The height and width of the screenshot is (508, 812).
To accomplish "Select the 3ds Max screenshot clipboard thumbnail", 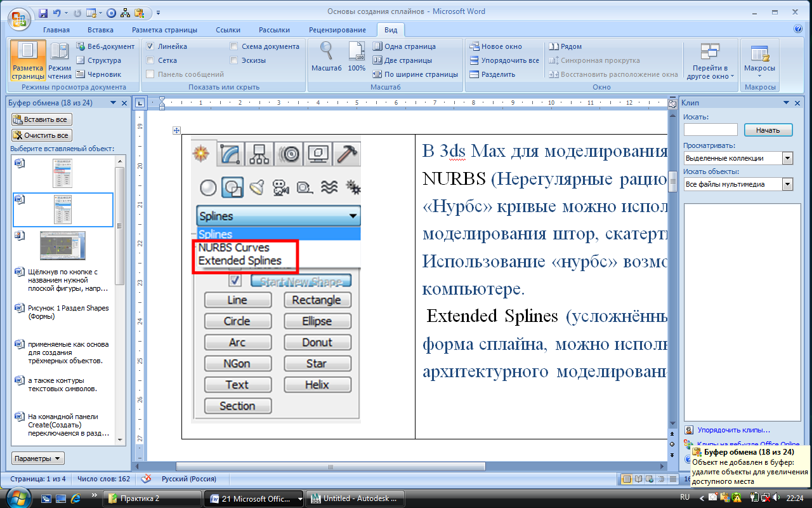I will click(62, 246).
